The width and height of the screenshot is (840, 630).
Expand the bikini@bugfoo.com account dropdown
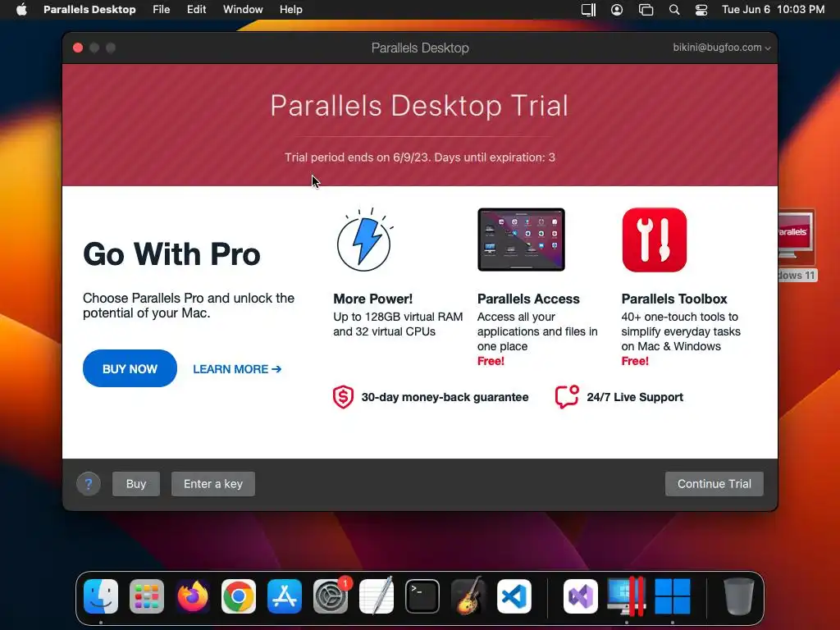click(722, 47)
